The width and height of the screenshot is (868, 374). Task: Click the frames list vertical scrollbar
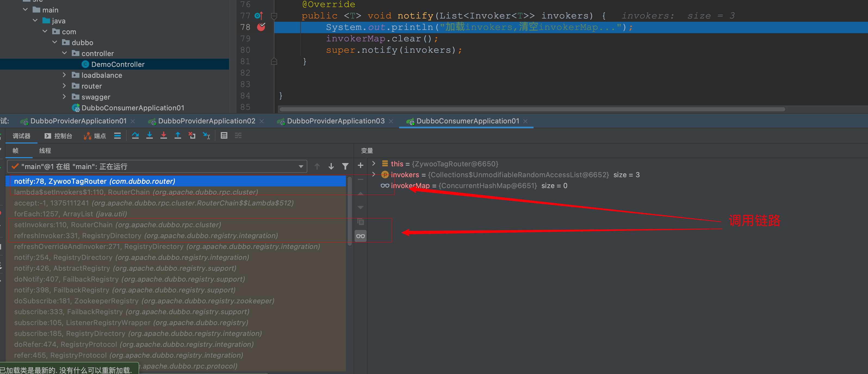coord(350,211)
